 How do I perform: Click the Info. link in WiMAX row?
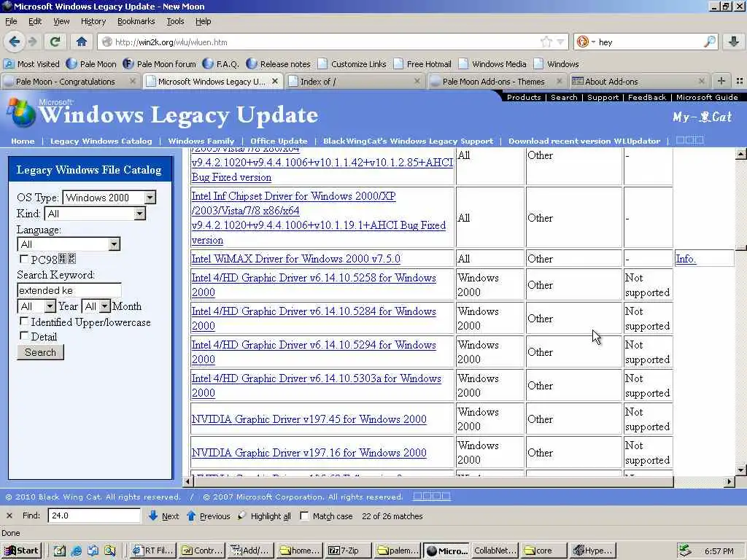pyautogui.click(x=686, y=259)
